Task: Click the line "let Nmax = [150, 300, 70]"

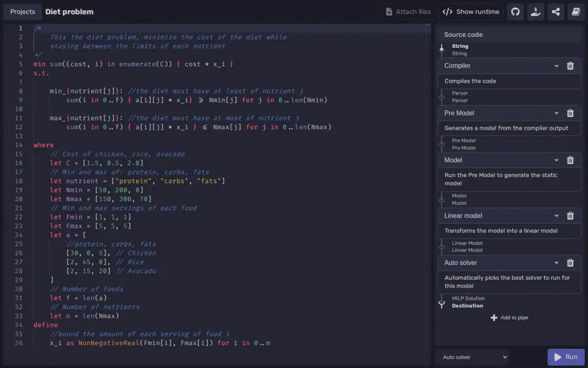Action: tap(101, 199)
